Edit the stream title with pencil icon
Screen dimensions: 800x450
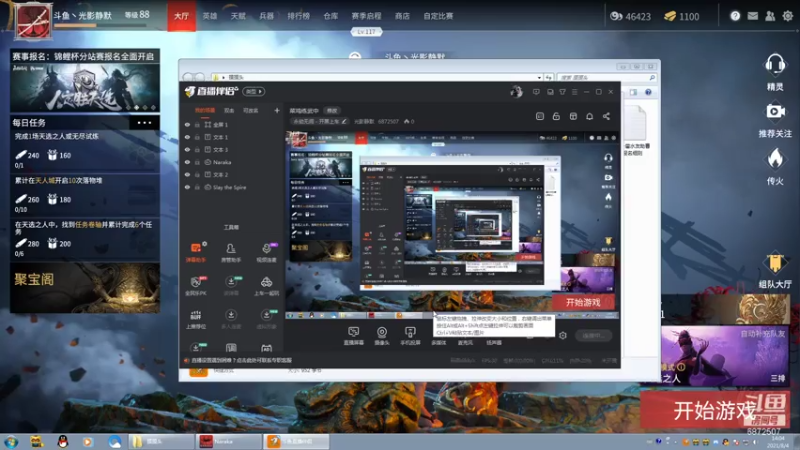coord(344,121)
